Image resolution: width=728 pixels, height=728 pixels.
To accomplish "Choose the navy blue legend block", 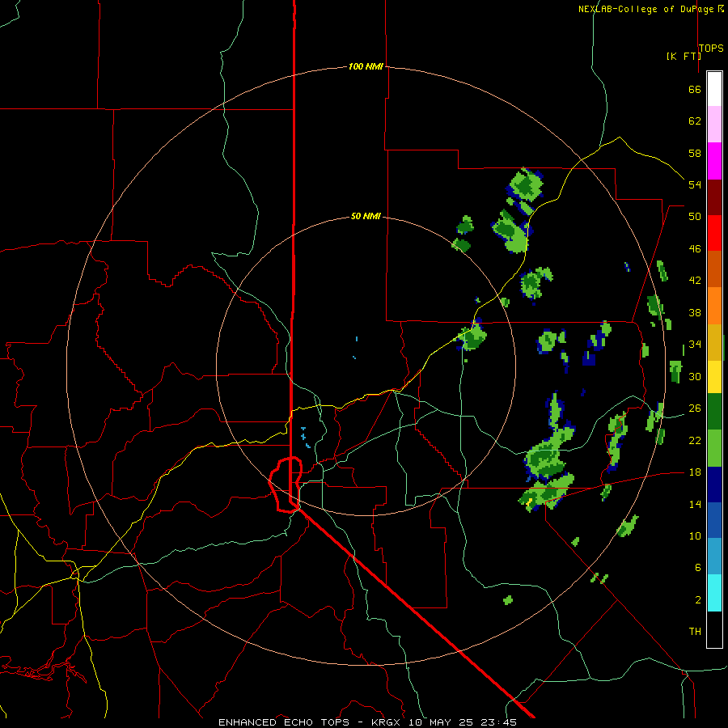I will tap(714, 485).
